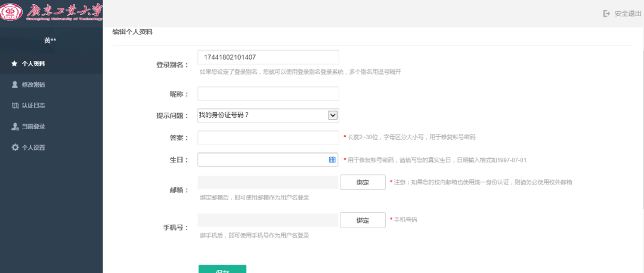Click the person icon beside 修改密码

pos(15,85)
